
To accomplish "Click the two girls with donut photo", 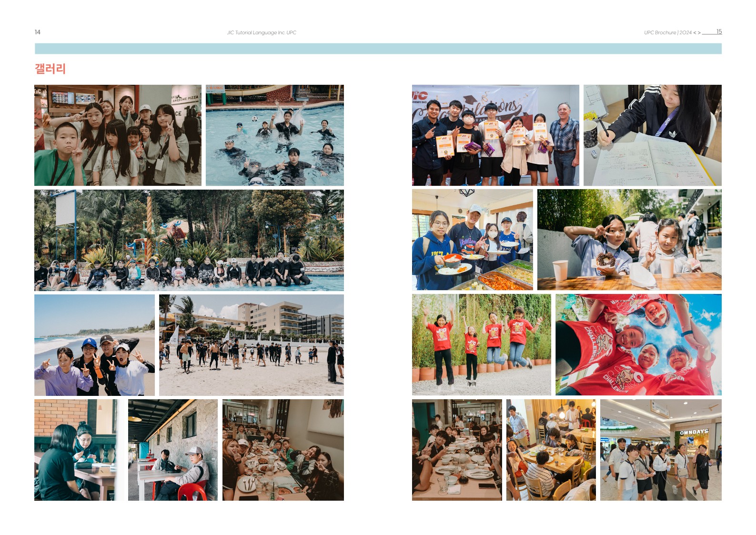I will (x=629, y=240).
